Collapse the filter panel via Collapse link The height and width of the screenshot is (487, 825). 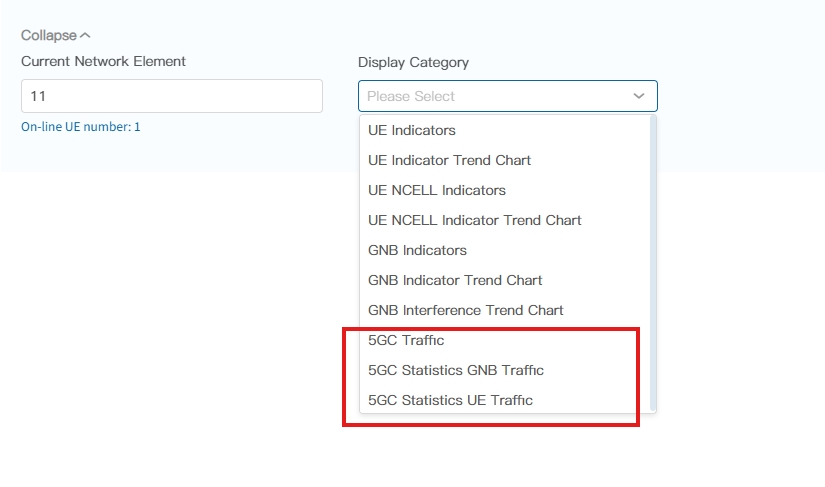[x=49, y=35]
